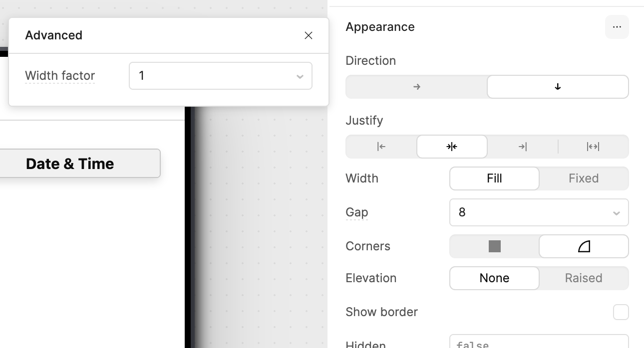Choose square corners icon

tap(494, 246)
